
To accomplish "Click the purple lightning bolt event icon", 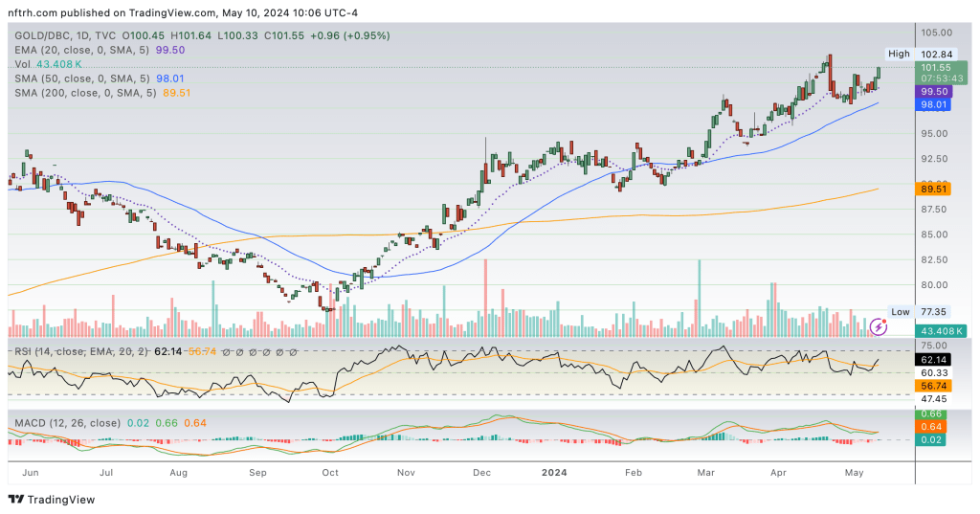I will click(x=879, y=327).
